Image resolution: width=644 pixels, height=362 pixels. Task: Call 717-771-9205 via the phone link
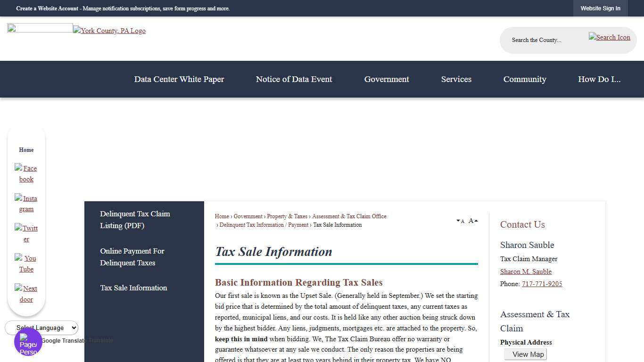coord(542,284)
